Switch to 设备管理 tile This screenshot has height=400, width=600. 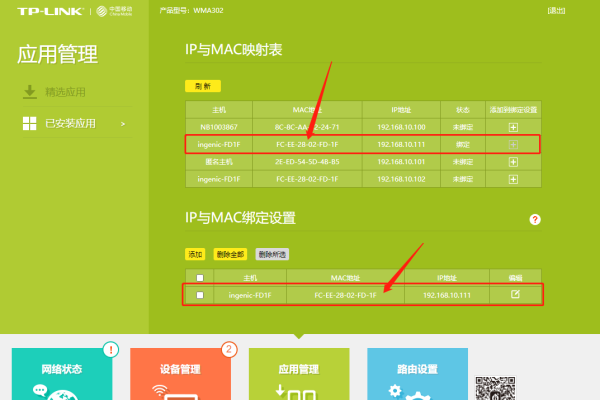[180, 374]
